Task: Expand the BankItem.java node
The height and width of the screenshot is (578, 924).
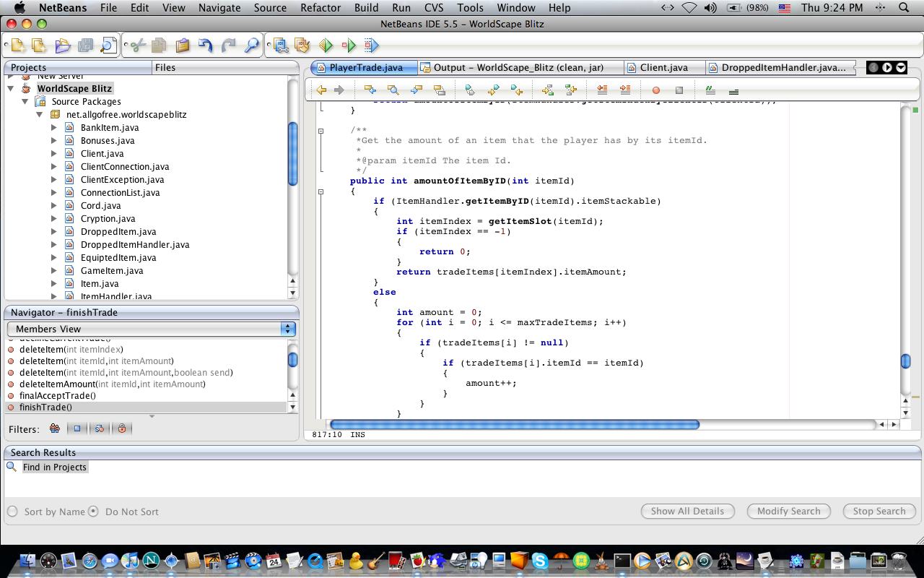Action: (x=54, y=127)
